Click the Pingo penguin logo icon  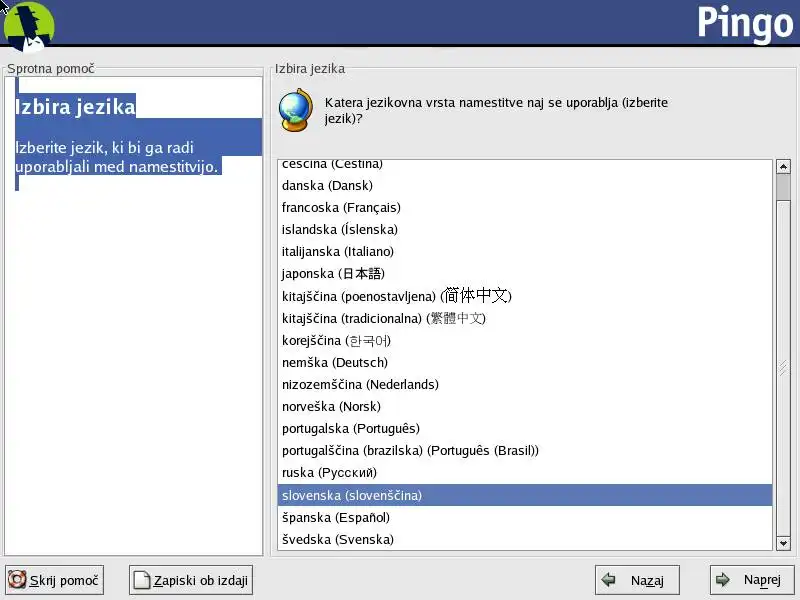[x=29, y=26]
